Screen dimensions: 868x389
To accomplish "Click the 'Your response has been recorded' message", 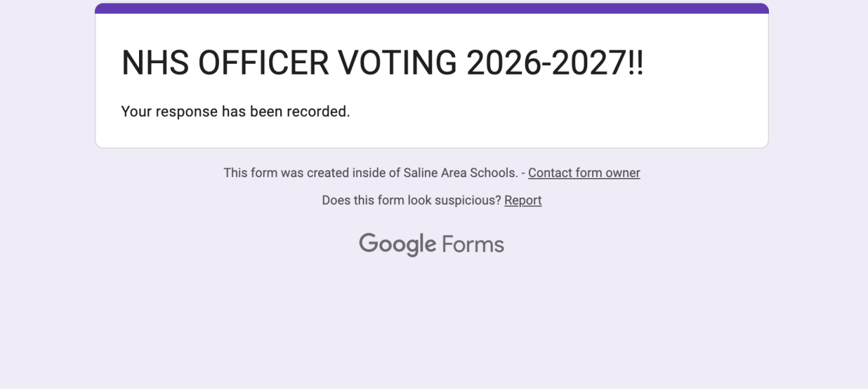I will (x=235, y=111).
